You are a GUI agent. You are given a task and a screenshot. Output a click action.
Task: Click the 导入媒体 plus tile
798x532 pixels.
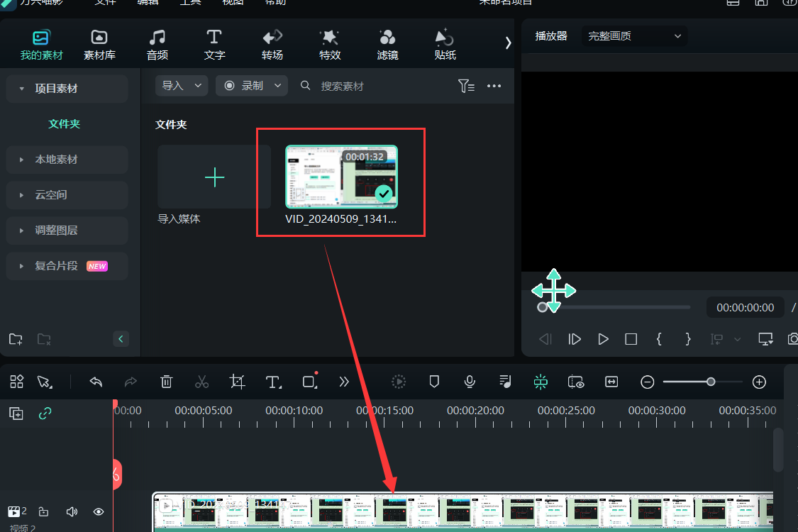point(214,177)
